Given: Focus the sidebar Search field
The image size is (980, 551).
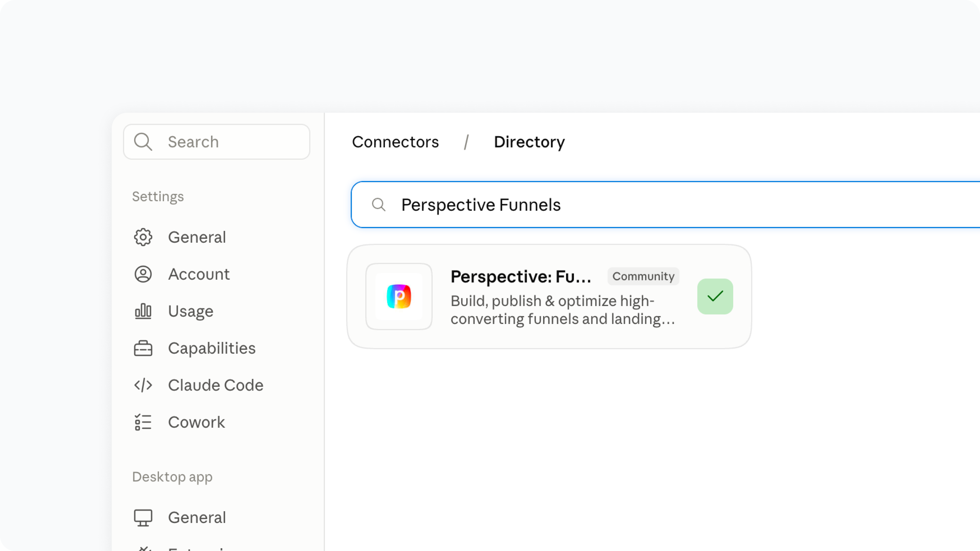Looking at the screenshot, I should pos(216,142).
